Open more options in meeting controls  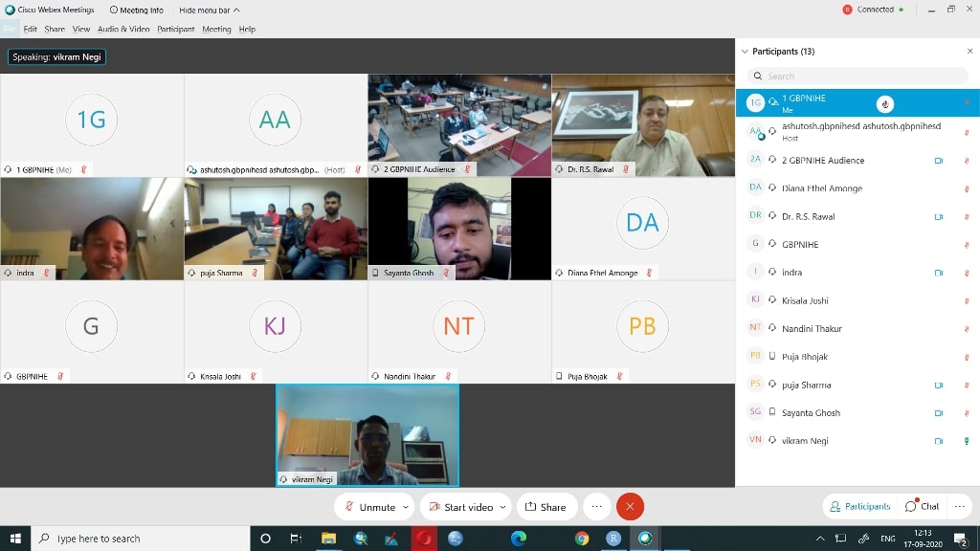597,507
